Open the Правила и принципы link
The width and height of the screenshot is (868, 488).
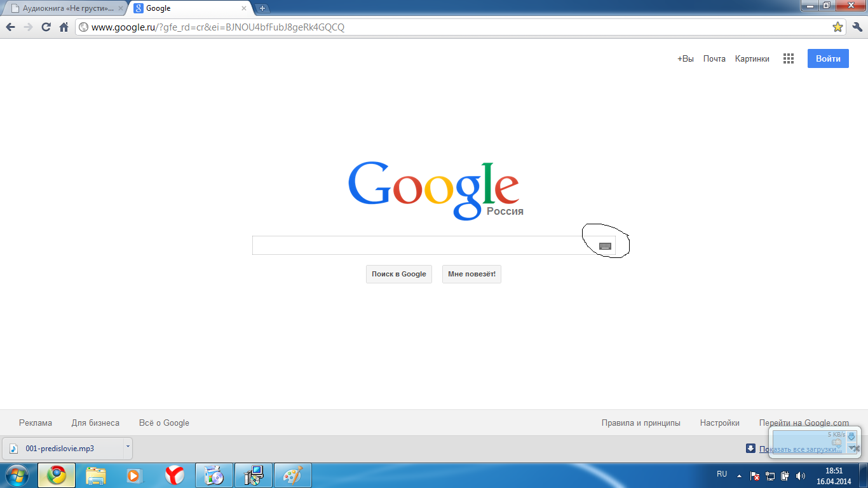641,423
